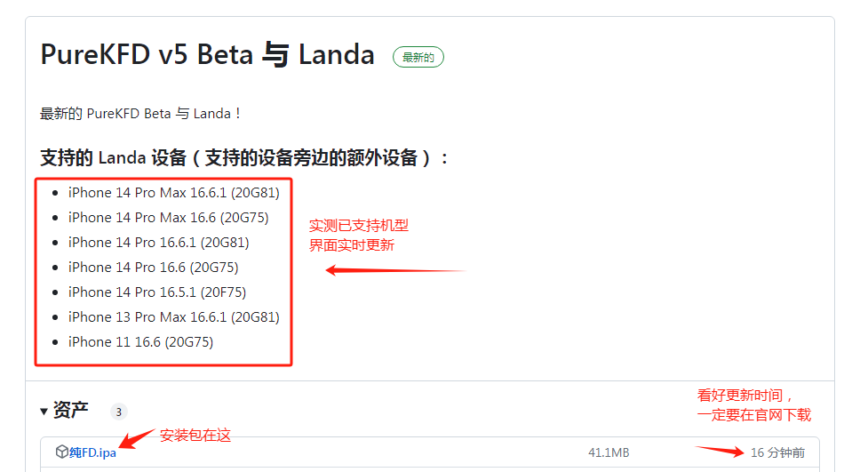
Task: Click the iPhone 14 Pro 16.6 (20G75) item
Action: click(153, 268)
